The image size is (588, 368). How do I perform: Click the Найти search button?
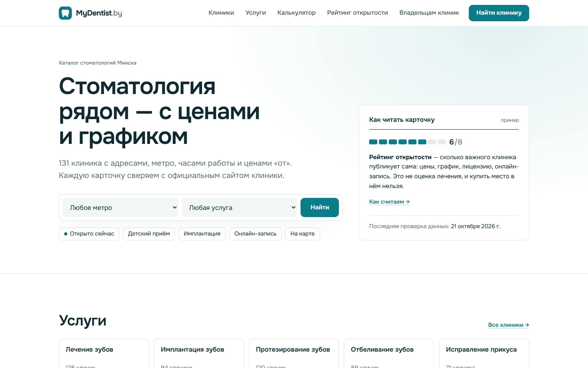pyautogui.click(x=320, y=207)
